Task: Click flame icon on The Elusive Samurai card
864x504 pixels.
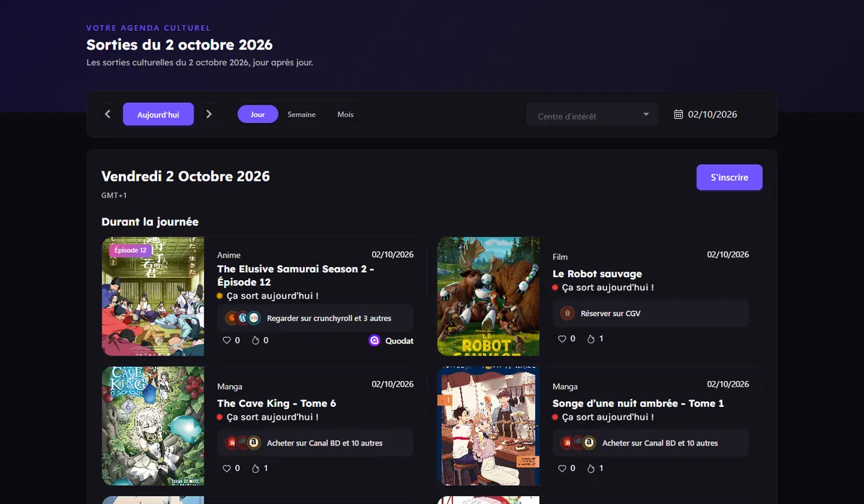Action: [255, 341]
